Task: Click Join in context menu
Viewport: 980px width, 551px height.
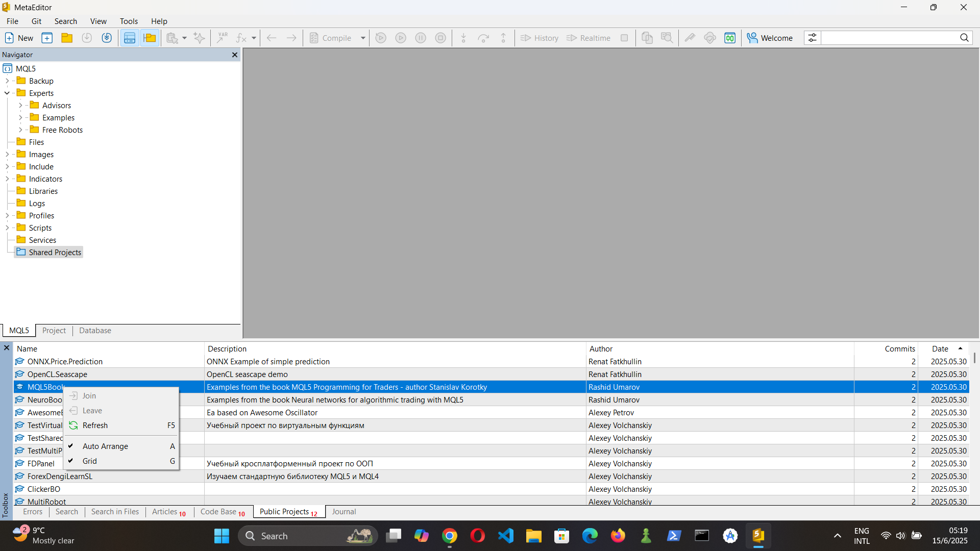Action: click(x=121, y=396)
